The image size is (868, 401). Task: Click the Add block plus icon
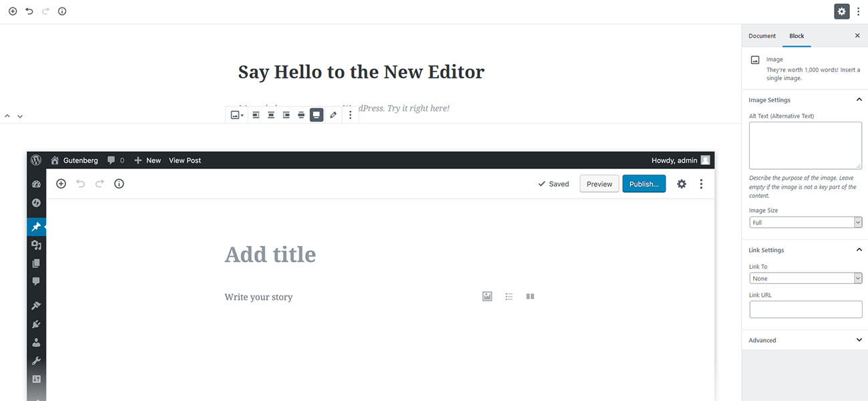coord(13,11)
